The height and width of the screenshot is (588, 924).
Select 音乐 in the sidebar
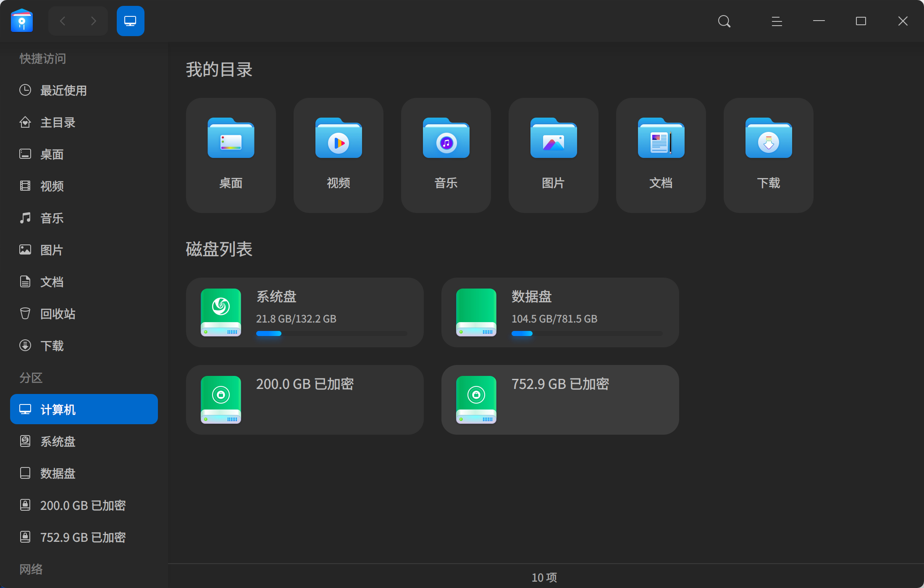click(x=84, y=218)
